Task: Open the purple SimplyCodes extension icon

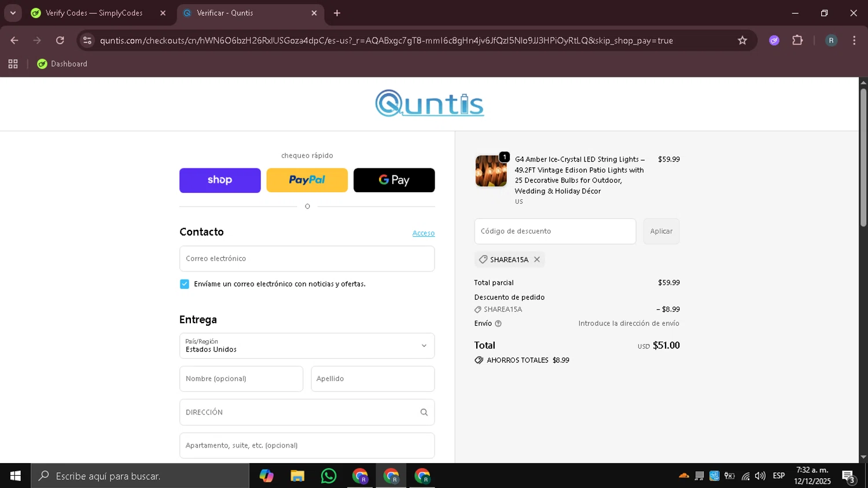Action: click(774, 41)
